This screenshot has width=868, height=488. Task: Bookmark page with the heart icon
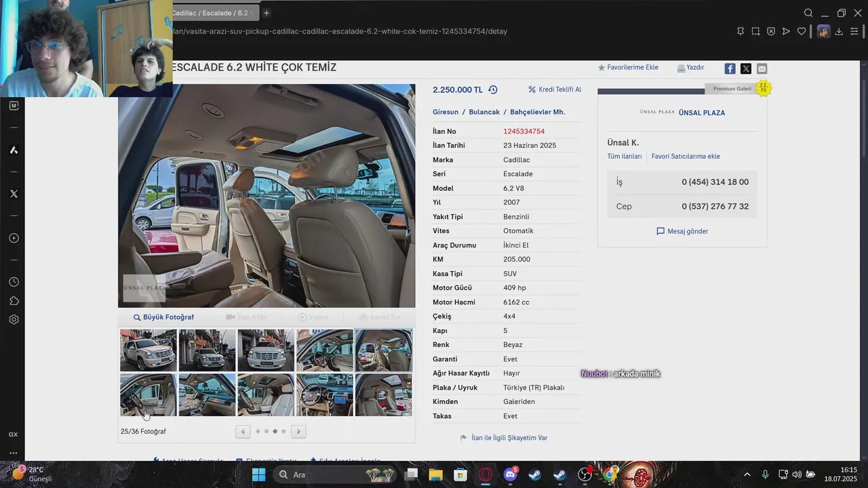point(802,31)
